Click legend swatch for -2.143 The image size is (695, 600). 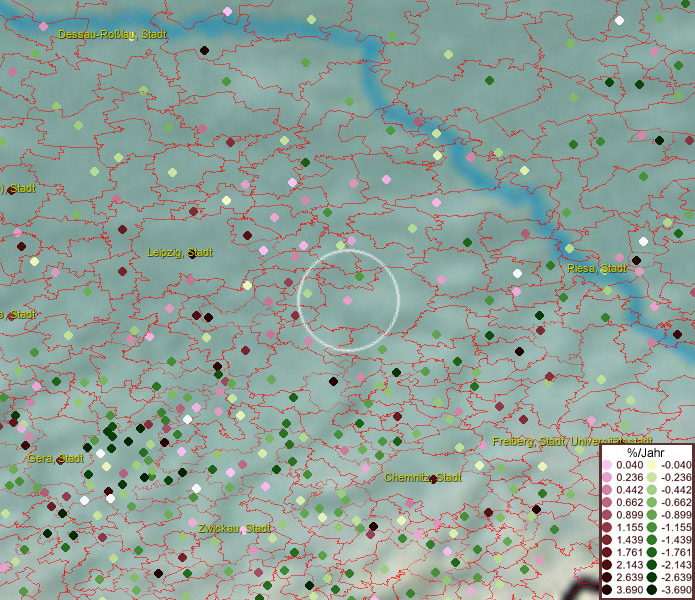point(652,565)
